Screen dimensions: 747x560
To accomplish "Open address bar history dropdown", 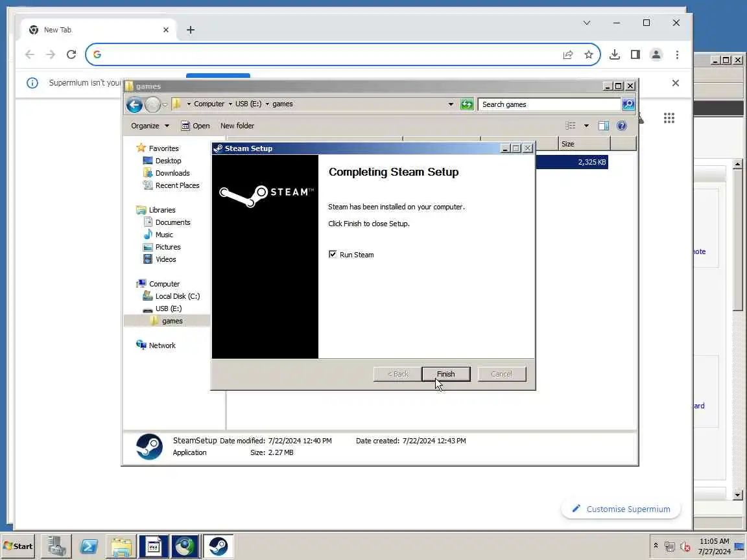I will pos(451,104).
